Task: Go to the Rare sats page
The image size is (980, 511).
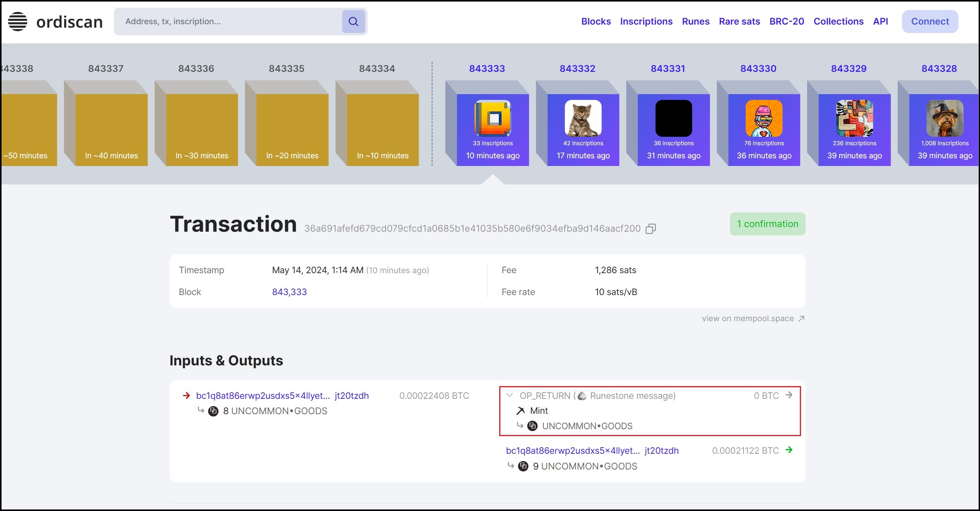Action: pos(739,22)
